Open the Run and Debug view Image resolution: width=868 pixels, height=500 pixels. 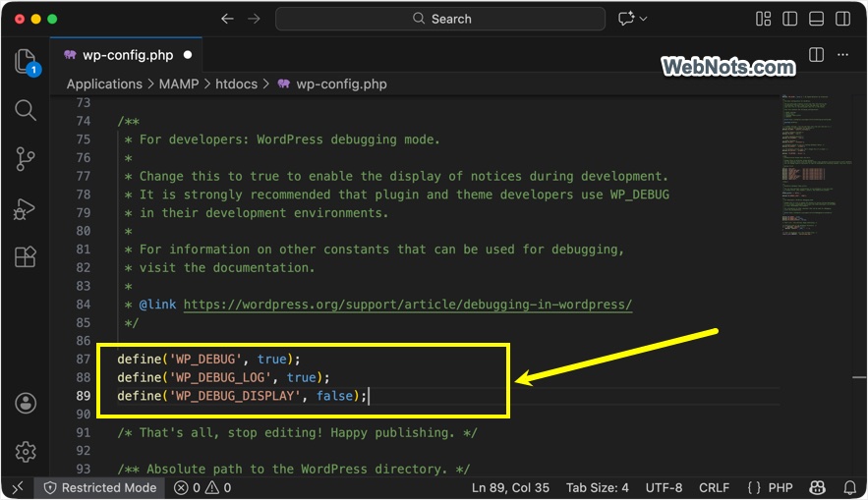25,208
